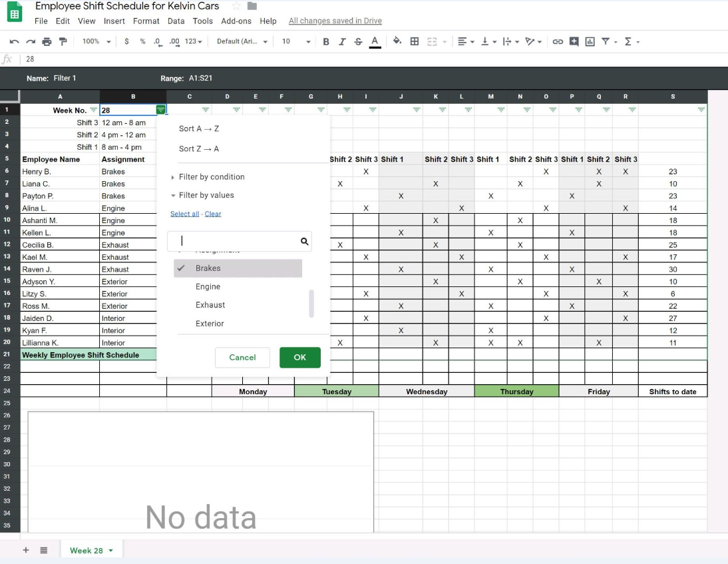Uncheck the Brakes filter value
The image size is (728, 564).
(x=238, y=268)
